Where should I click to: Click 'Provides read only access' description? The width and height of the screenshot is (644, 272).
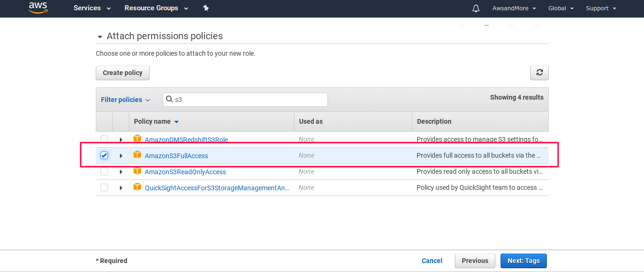(479, 171)
